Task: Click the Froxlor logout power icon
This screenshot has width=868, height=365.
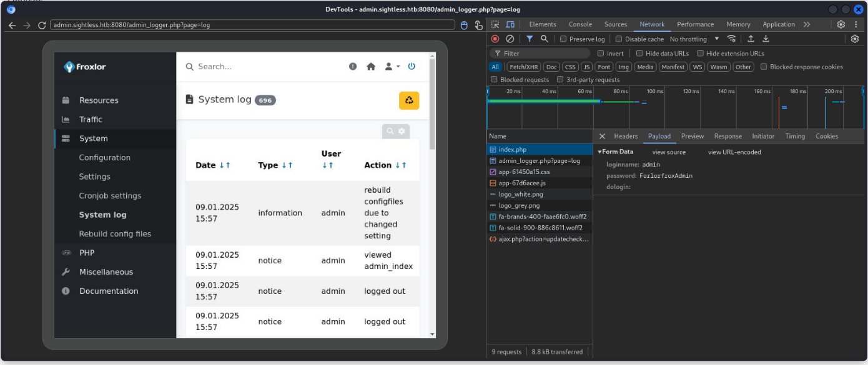Action: [x=412, y=66]
